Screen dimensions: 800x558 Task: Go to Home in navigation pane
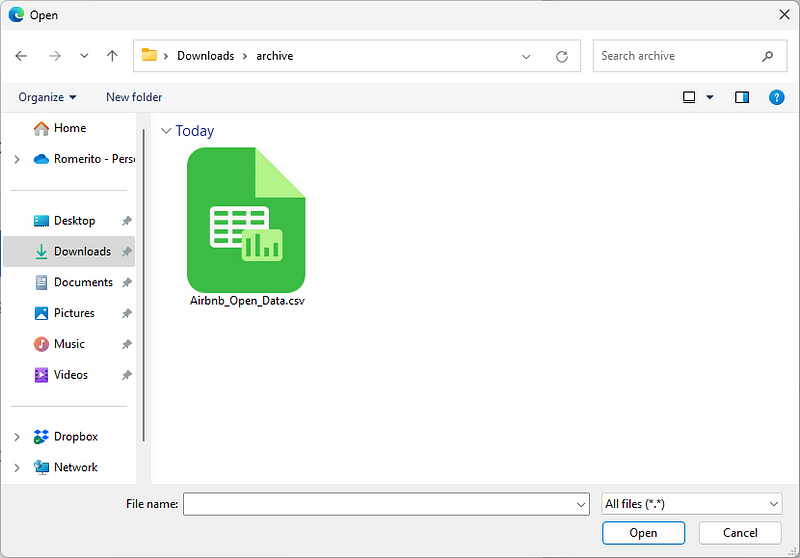[x=60, y=128]
